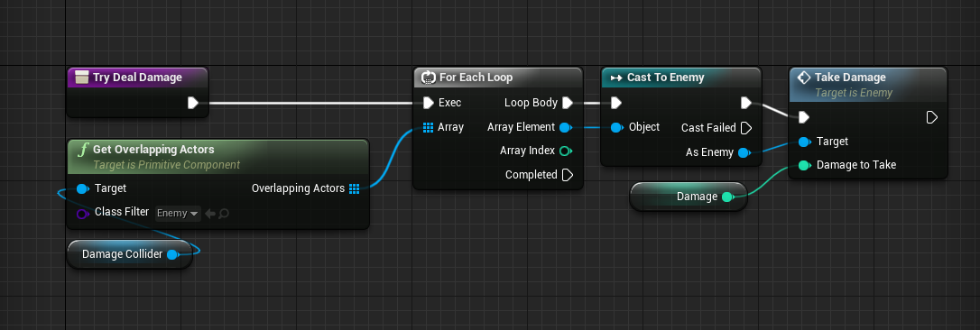
Task: Click the Cast Failed exec output pin
Action: pyautogui.click(x=746, y=128)
